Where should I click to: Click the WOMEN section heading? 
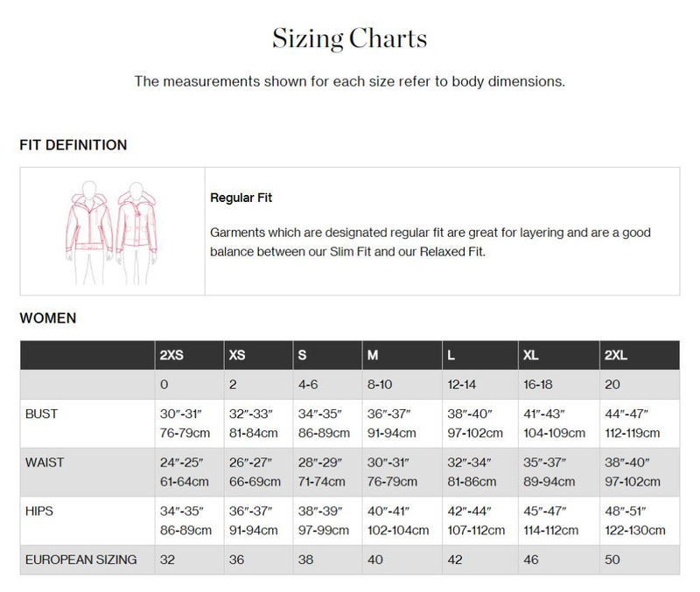pos(48,318)
